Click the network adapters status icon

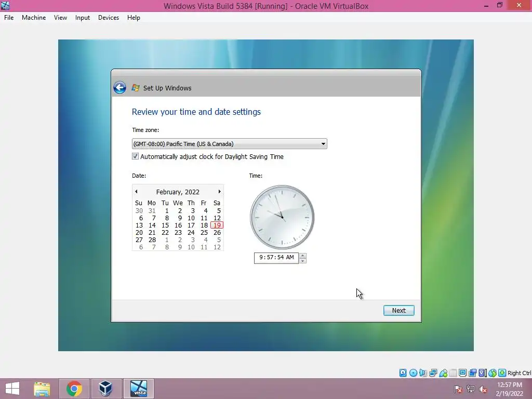[433, 373]
